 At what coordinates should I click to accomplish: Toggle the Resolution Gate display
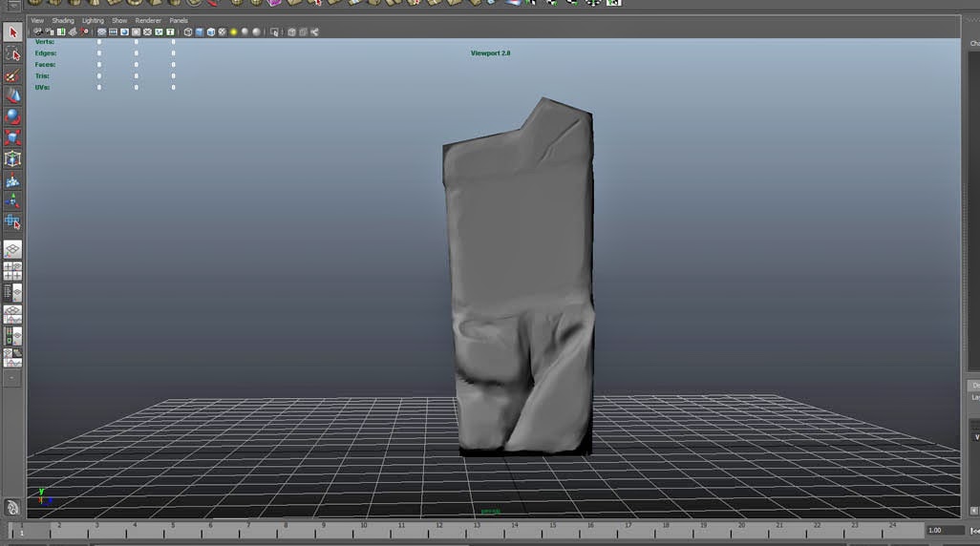[x=124, y=31]
